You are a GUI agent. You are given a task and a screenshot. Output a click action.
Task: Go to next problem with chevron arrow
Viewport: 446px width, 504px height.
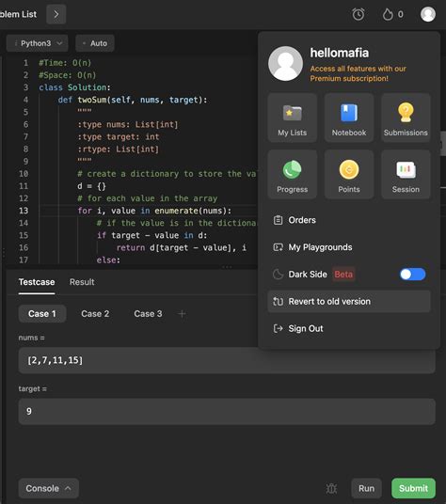click(56, 14)
